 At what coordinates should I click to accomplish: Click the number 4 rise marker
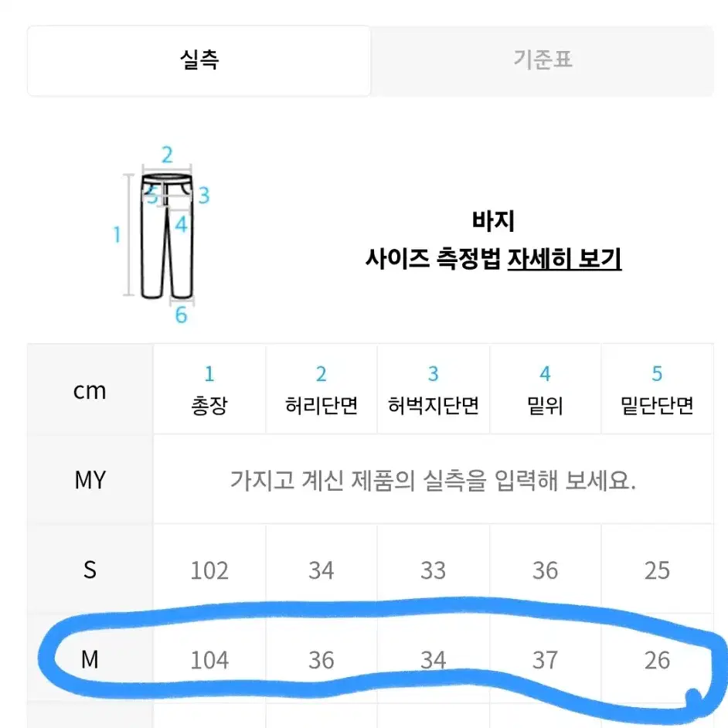pyautogui.click(x=181, y=224)
